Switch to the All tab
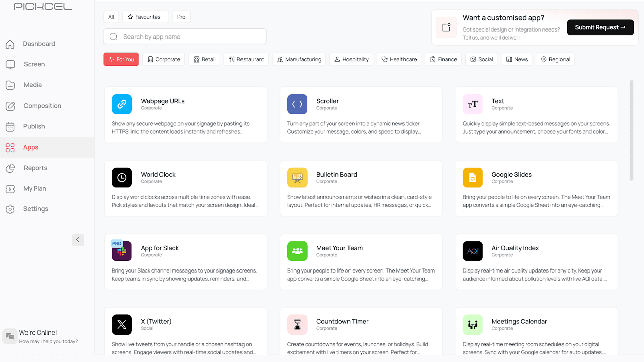 click(111, 17)
